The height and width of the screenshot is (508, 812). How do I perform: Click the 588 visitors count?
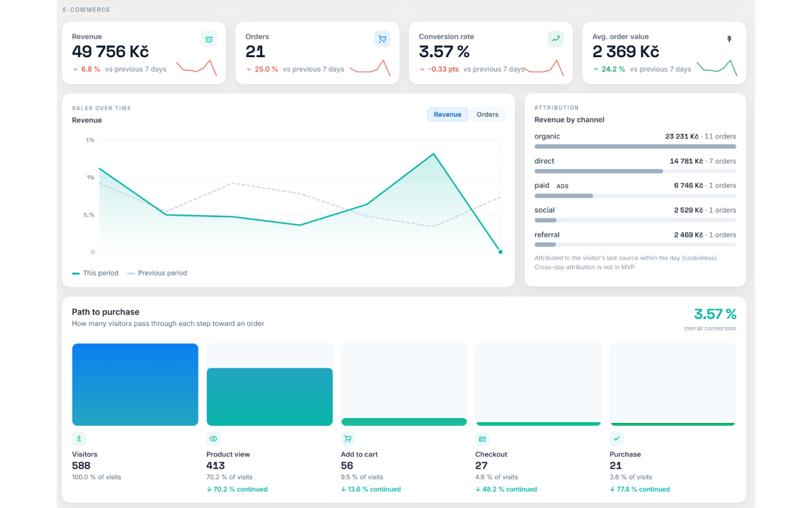[81, 465]
